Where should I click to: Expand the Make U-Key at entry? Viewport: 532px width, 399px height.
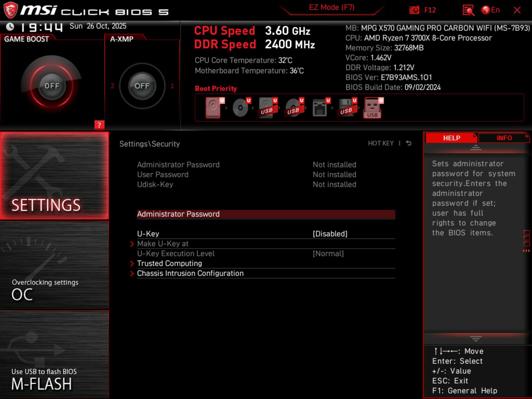point(163,244)
